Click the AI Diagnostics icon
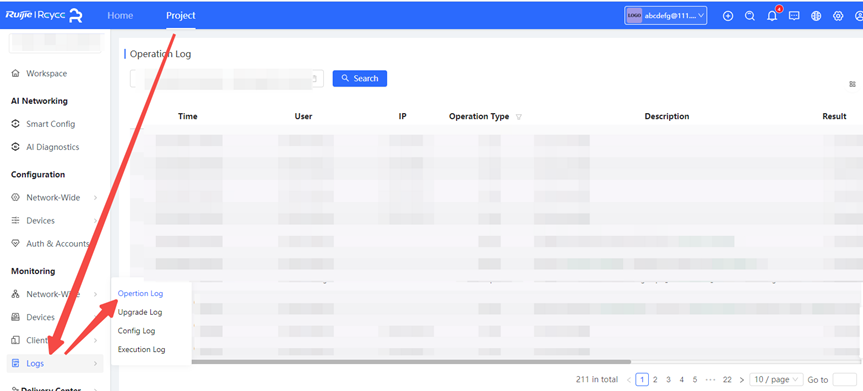 point(15,147)
